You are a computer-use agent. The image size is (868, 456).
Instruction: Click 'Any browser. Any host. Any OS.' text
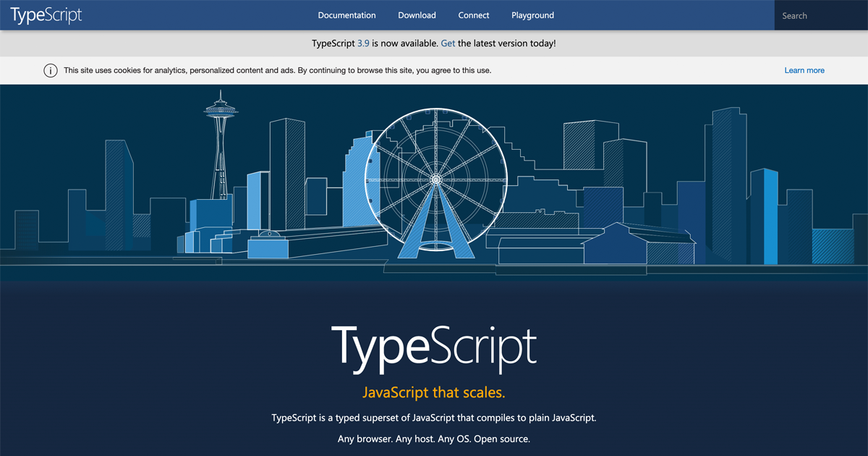pos(434,439)
